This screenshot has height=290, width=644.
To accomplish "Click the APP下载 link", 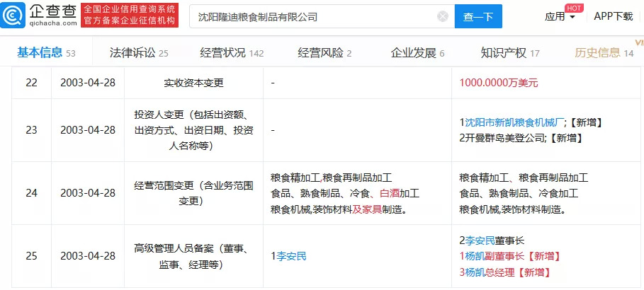I will (613, 16).
